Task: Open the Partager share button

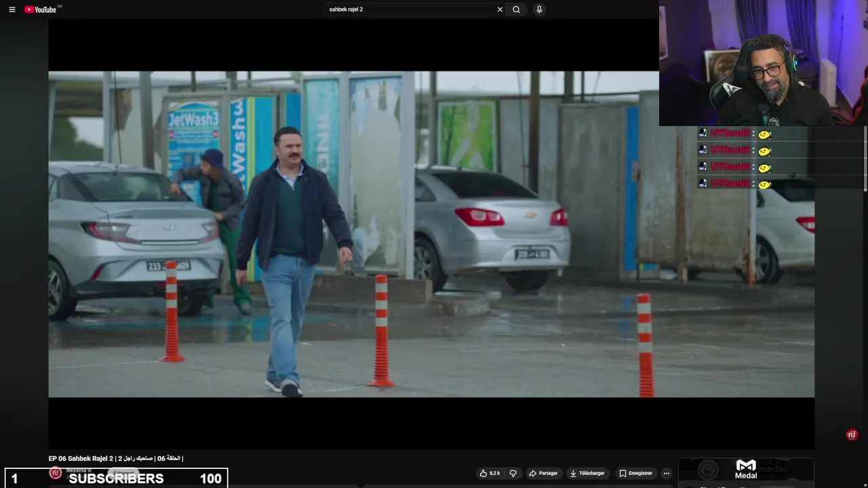Action: point(543,473)
